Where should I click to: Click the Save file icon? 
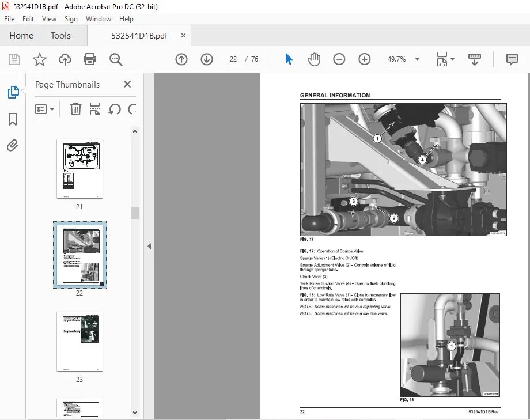coord(14,59)
